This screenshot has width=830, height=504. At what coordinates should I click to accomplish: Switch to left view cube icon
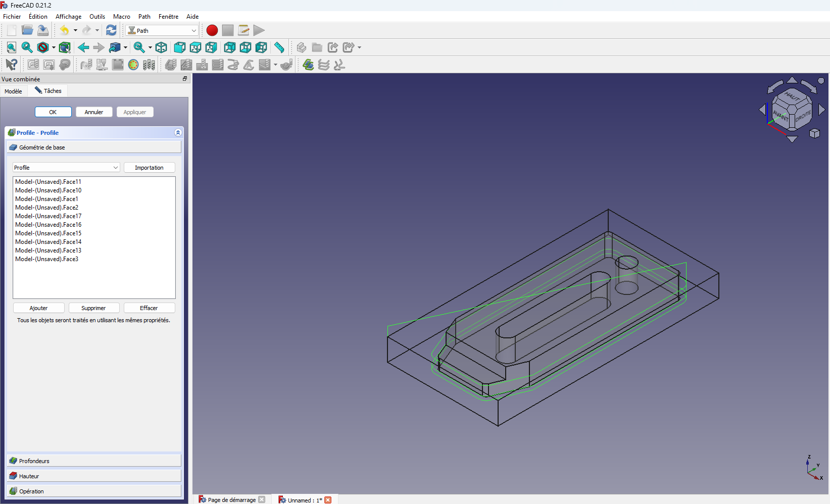261,47
